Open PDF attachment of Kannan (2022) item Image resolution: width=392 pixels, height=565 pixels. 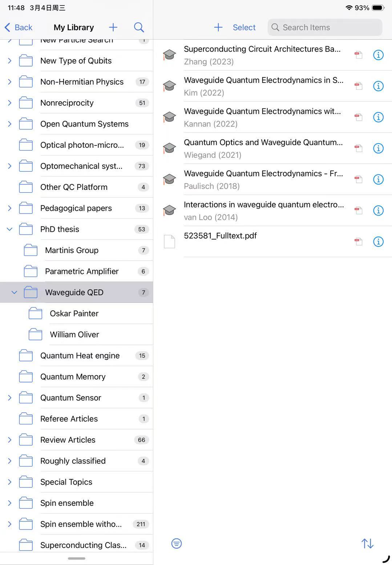tap(359, 117)
